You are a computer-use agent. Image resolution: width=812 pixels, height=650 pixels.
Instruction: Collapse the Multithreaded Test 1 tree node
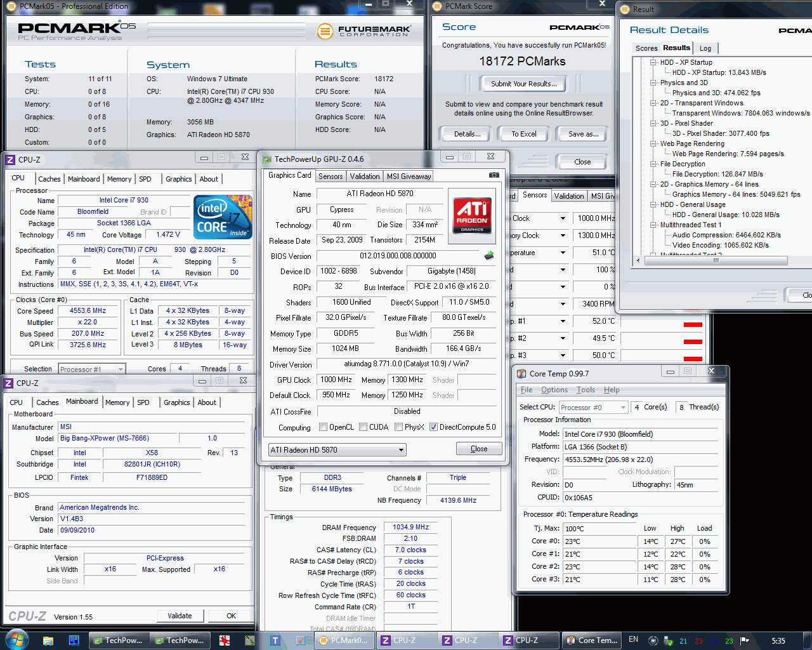click(x=653, y=225)
